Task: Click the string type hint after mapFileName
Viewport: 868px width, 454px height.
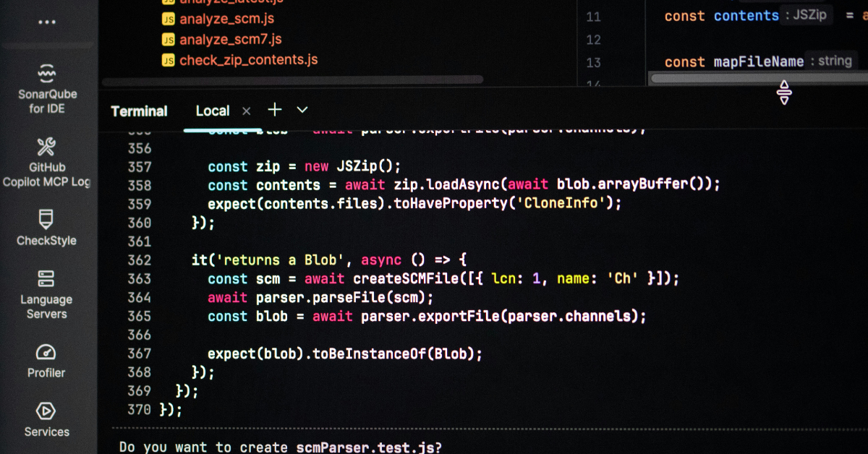Action: click(830, 61)
